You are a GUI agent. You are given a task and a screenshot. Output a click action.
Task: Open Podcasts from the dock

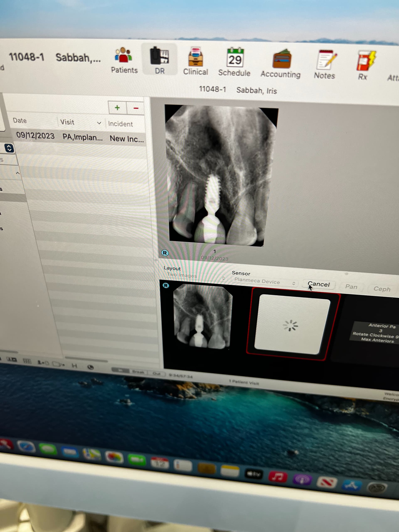(x=302, y=480)
